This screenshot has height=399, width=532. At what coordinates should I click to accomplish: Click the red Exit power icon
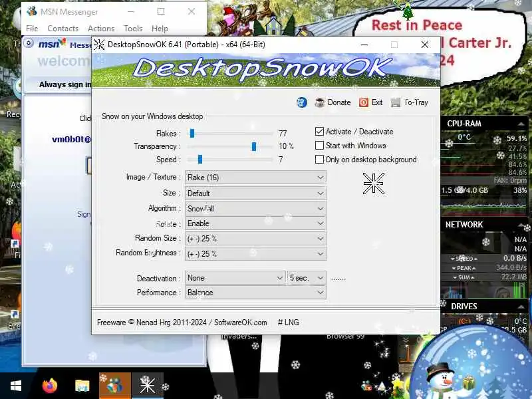point(363,102)
